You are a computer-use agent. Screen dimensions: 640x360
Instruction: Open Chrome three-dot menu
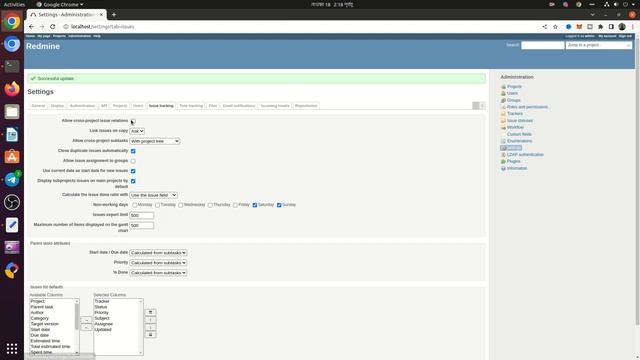[633, 27]
